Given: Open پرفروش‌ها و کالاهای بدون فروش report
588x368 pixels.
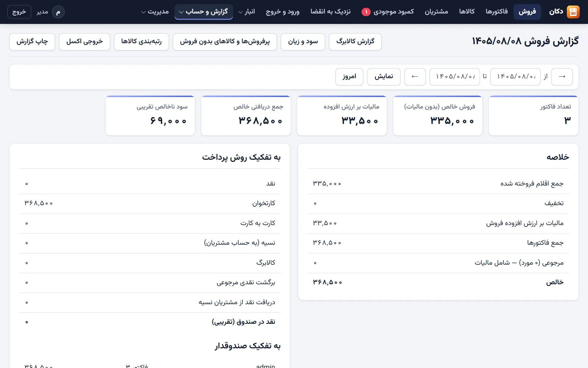Looking at the screenshot, I should [x=225, y=42].
